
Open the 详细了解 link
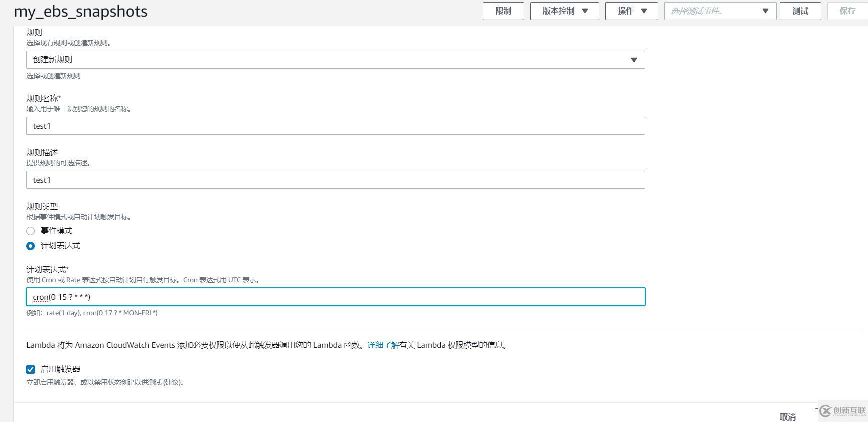tap(383, 345)
